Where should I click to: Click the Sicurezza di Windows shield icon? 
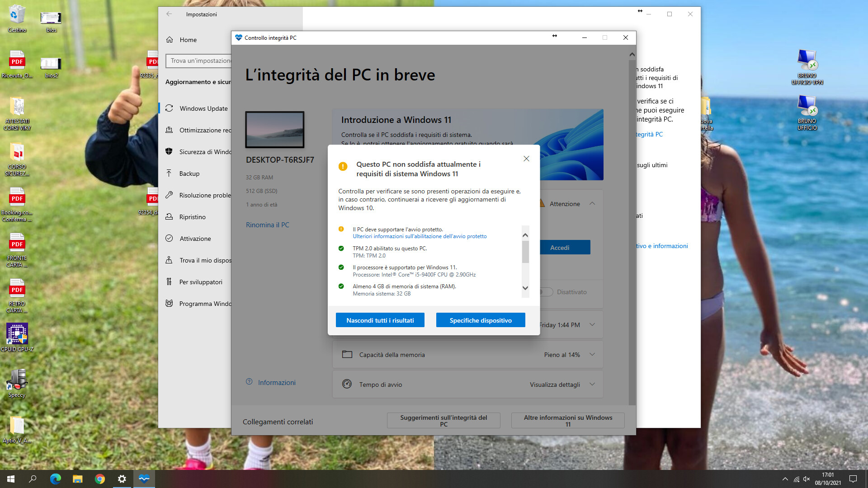coord(169,151)
